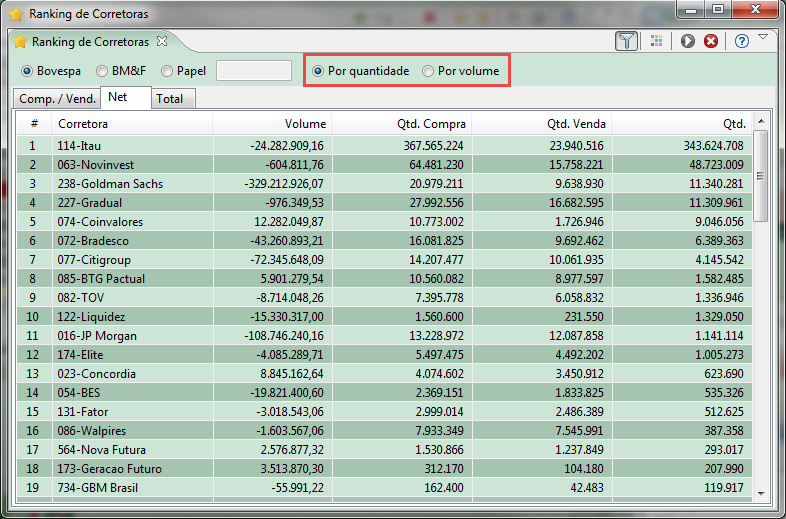Sort by Corretora column header
This screenshot has height=519, width=786.
tap(132, 123)
